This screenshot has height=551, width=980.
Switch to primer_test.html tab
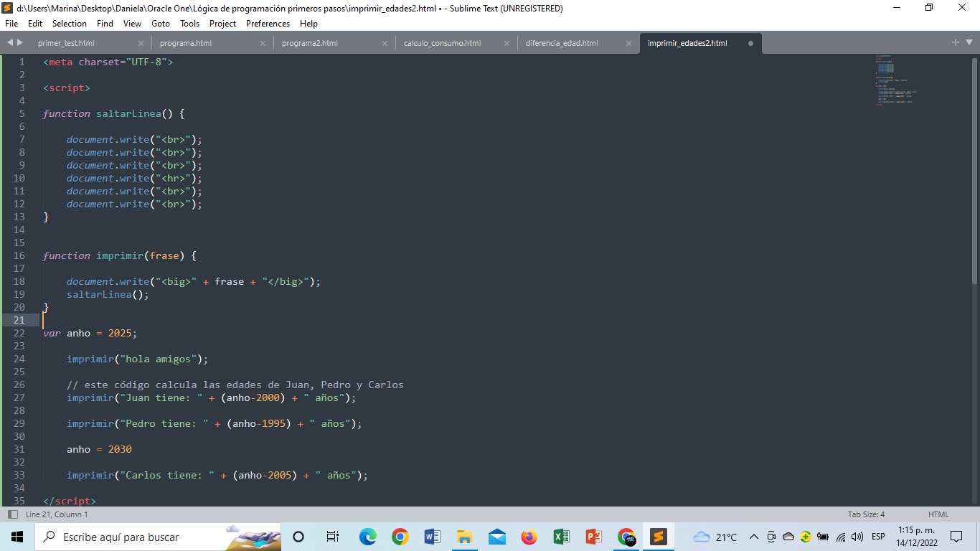tap(66, 43)
